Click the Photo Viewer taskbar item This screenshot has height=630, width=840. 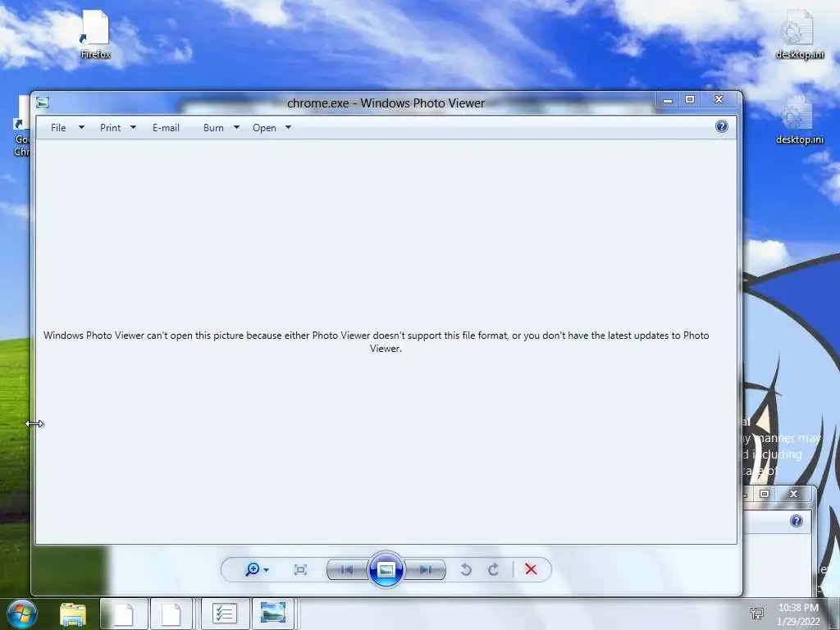pos(273,614)
